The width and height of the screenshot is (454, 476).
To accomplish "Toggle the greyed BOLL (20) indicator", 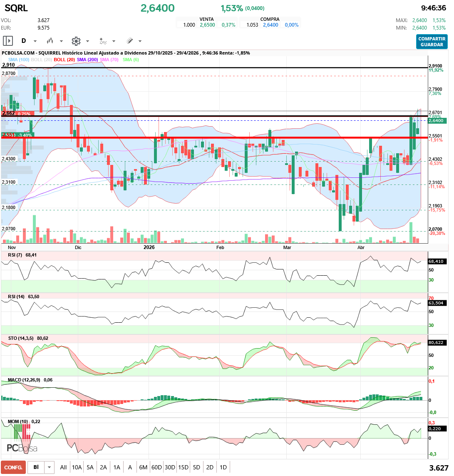I will coord(41,60).
